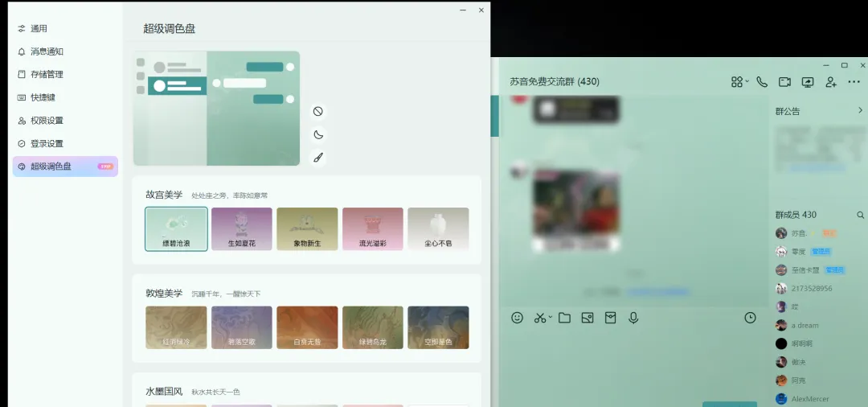Click the screen share icon

[808, 82]
